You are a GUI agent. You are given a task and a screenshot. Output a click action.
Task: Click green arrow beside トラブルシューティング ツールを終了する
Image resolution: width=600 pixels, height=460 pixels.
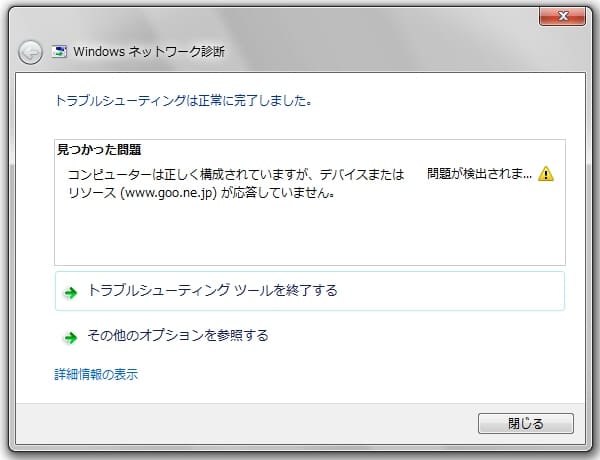coord(70,292)
